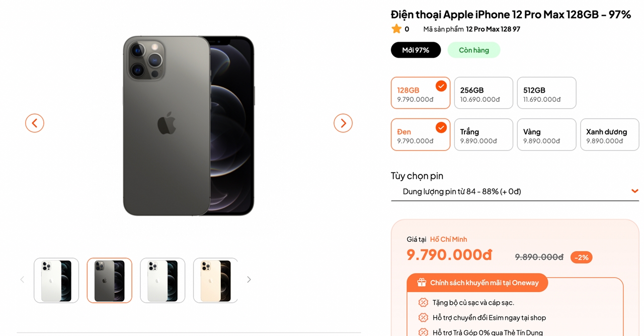Select the gold iPhone thumbnail
Viewport: 644px width, 336px height.
pos(215,281)
